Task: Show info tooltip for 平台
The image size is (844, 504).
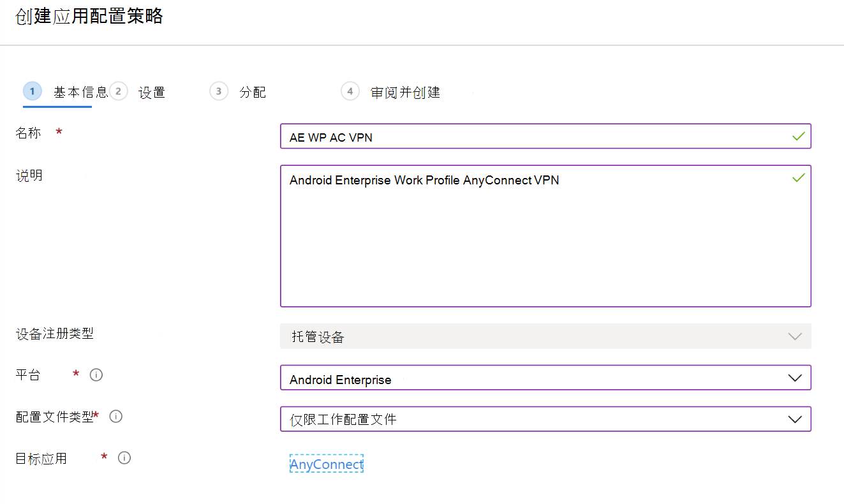Action: (96, 374)
